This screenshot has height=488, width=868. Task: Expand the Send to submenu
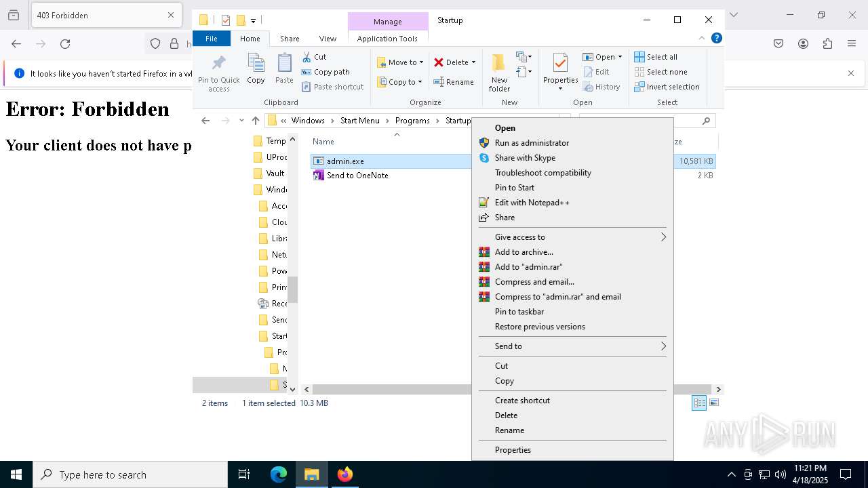tap(572, 346)
